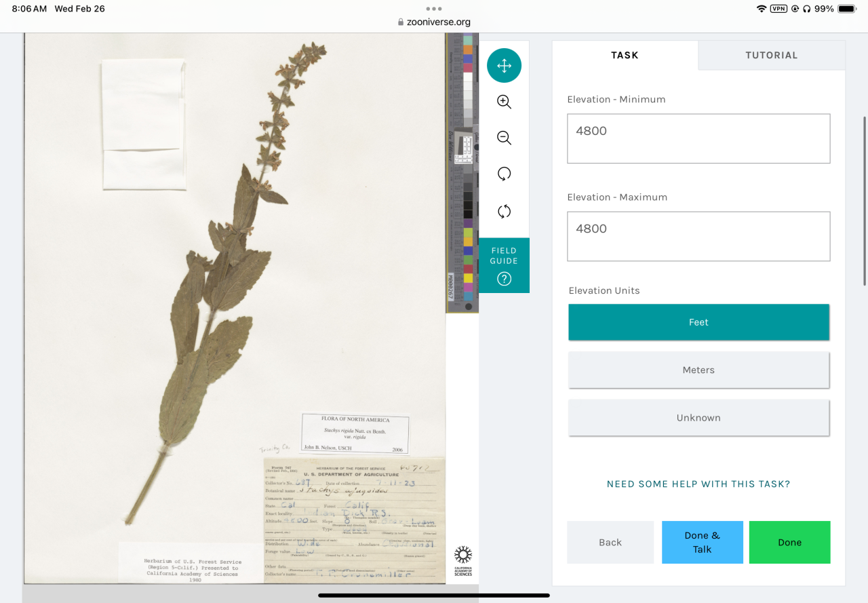Switch to the Tutorial tab
Viewport: 868px width, 603px height.
pos(772,56)
